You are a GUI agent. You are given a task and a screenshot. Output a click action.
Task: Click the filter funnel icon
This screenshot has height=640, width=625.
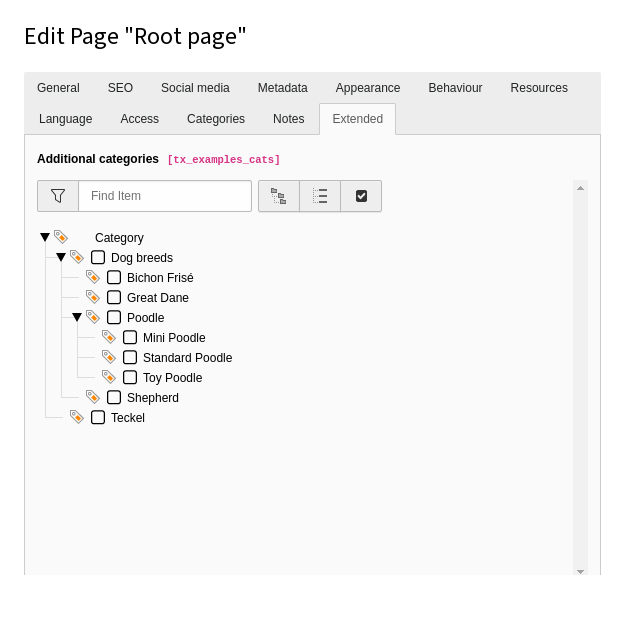point(58,196)
